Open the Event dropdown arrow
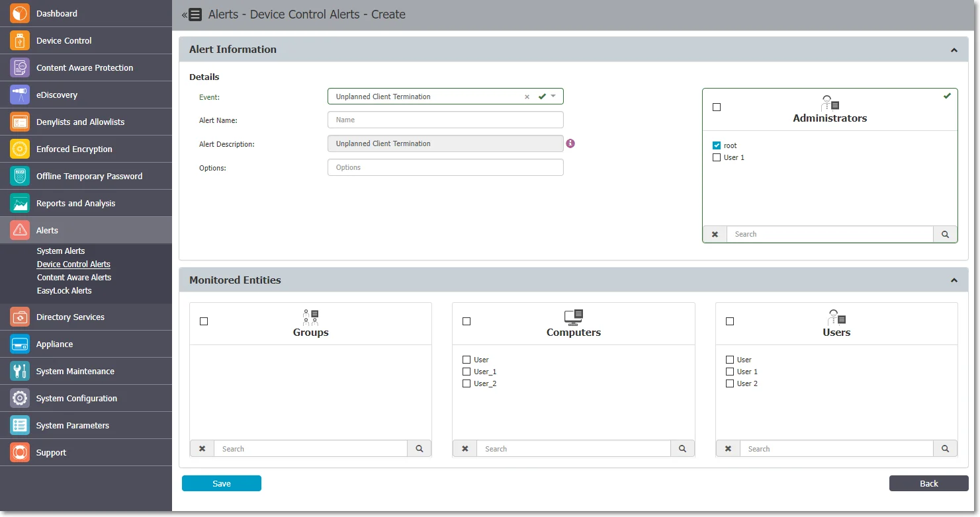The height and width of the screenshot is (517, 980). (554, 97)
